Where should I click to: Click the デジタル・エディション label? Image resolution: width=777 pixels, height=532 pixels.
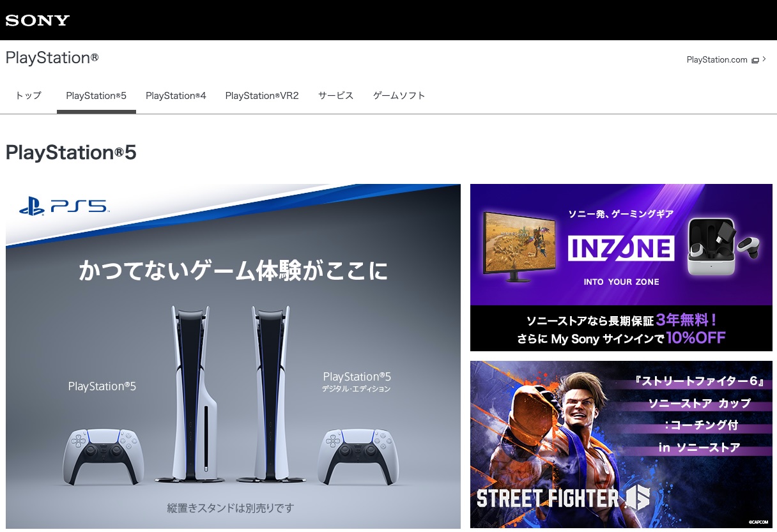point(356,389)
